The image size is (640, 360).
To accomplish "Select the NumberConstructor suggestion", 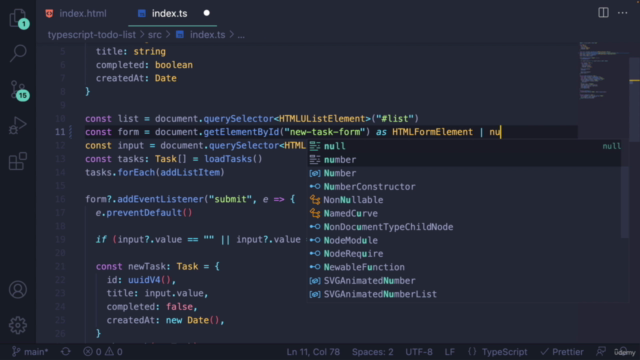I will pyautogui.click(x=464, y=187).
